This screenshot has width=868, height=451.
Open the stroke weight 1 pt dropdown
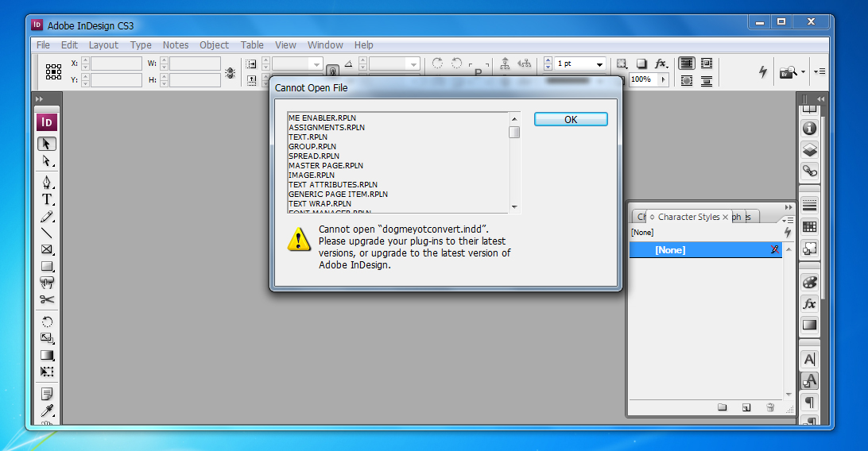pyautogui.click(x=599, y=64)
